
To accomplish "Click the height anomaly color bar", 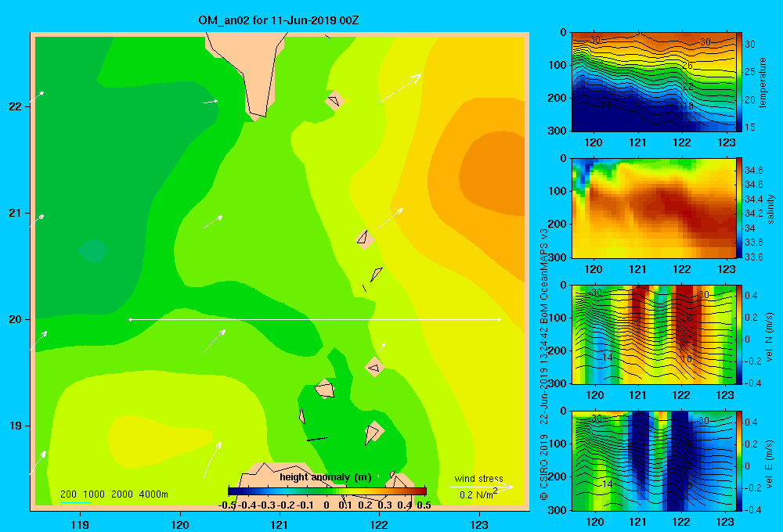I will pyautogui.click(x=327, y=491).
